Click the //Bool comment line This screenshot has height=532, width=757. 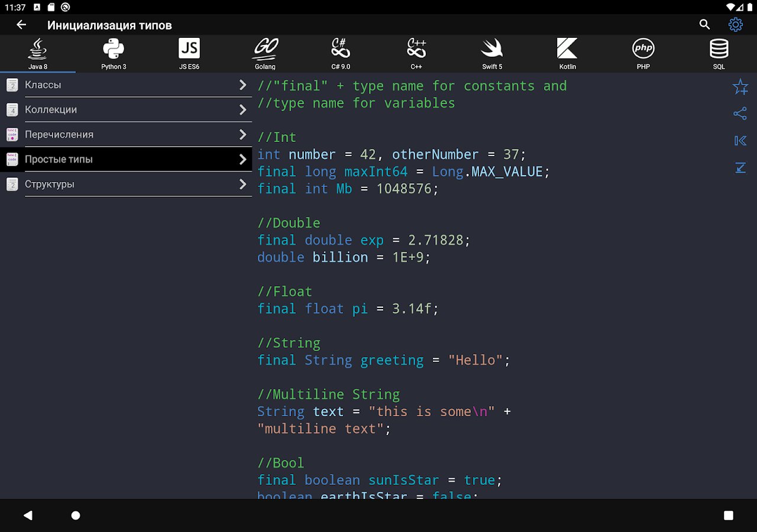[281, 463]
